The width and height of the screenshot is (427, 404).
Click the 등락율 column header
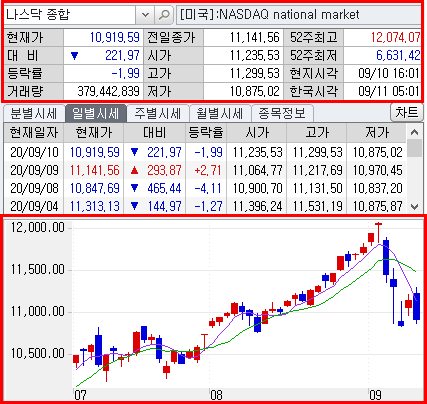point(206,133)
